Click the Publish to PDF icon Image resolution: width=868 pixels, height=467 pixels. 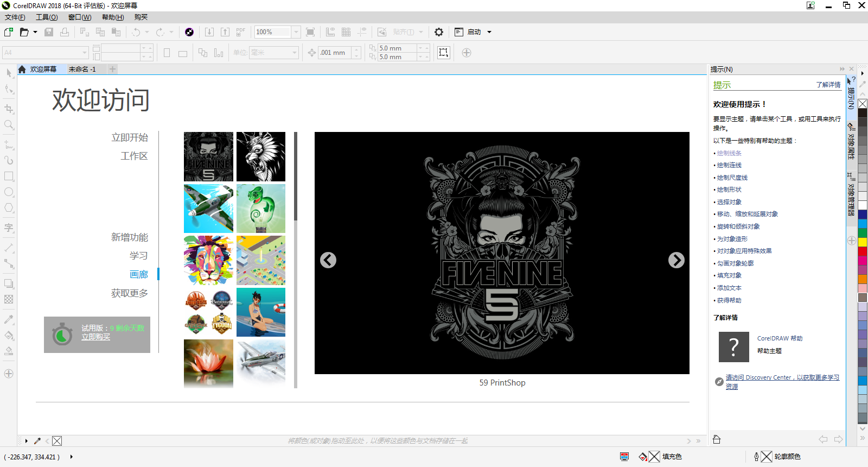pos(241,32)
